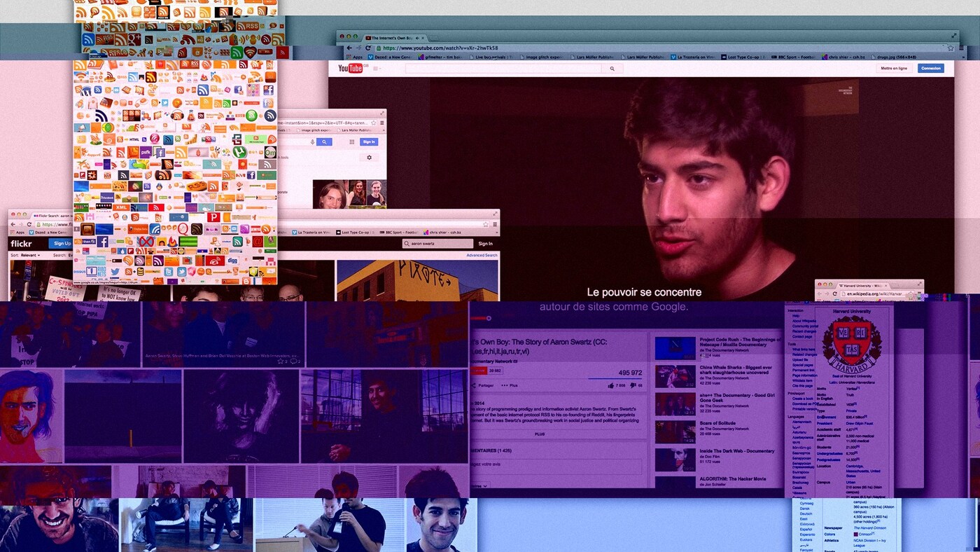Expand the video description with PLUS
The height and width of the screenshot is (552, 980).
pyautogui.click(x=540, y=434)
